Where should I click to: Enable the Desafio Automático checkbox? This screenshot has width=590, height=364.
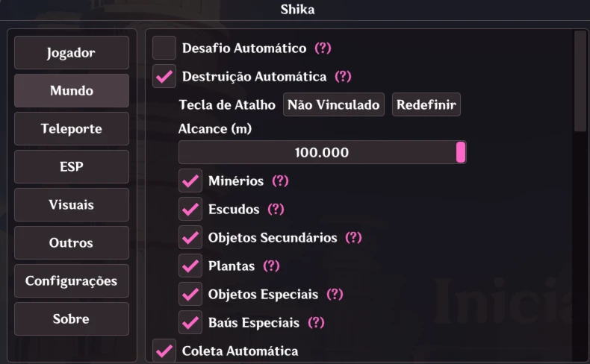[164, 48]
